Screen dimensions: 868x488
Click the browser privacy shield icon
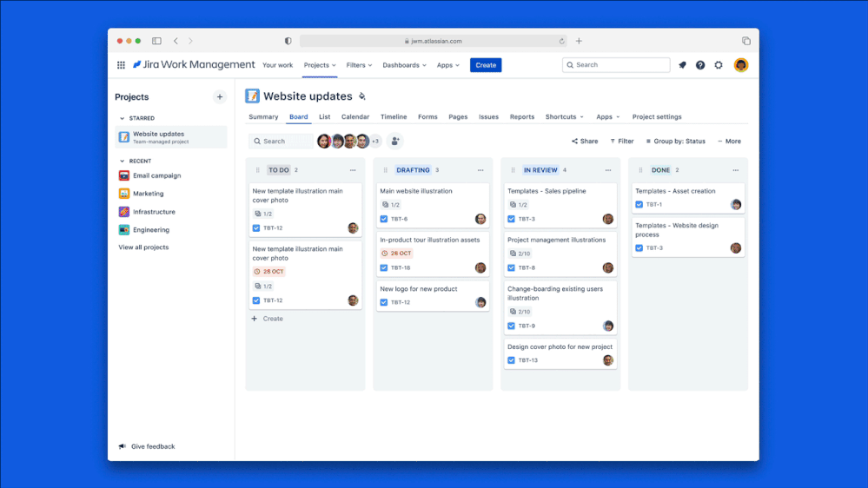[x=288, y=41]
